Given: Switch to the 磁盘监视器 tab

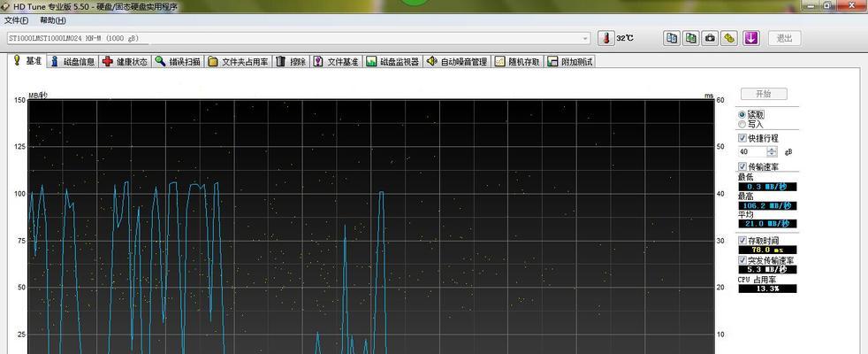Looking at the screenshot, I should coord(392,61).
